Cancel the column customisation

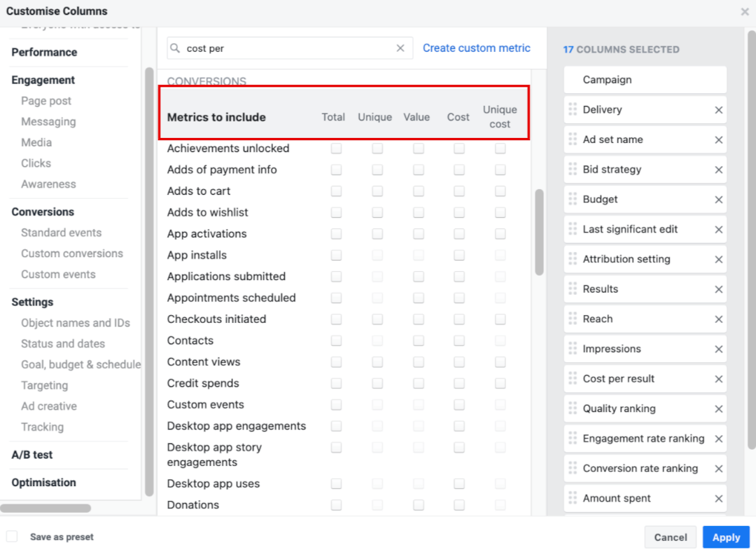click(670, 537)
